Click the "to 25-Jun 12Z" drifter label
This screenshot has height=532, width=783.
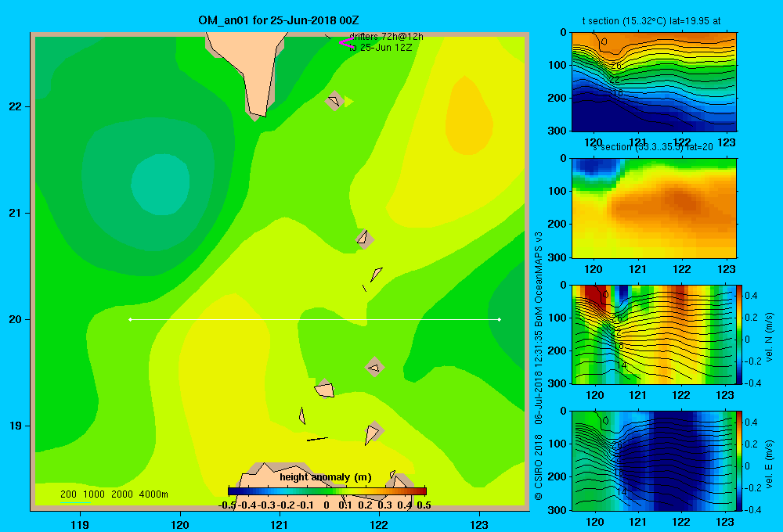tap(381, 48)
